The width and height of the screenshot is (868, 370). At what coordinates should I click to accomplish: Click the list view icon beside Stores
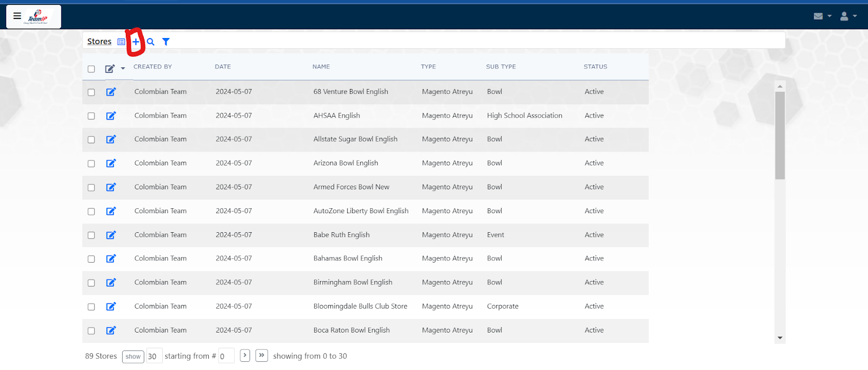coord(122,42)
